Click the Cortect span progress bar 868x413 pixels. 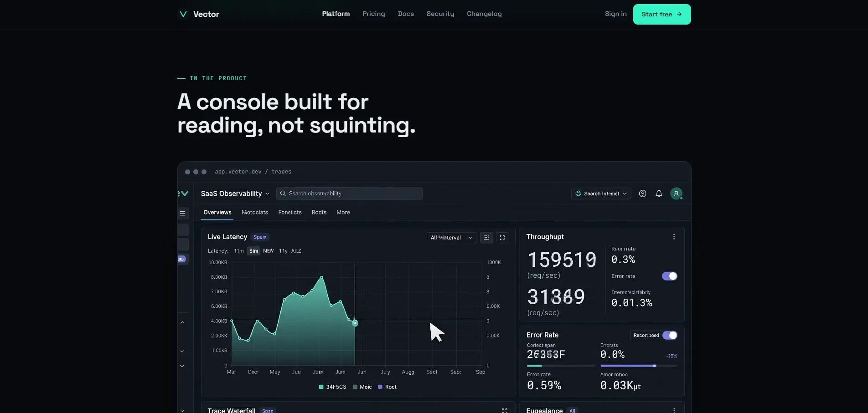click(x=561, y=366)
